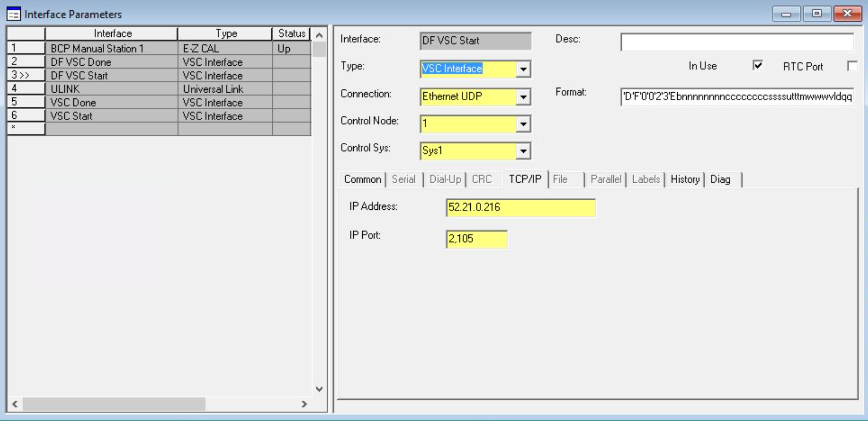Select the BCP Manual Station 1 row
This screenshot has height=421, width=868.
click(97, 49)
